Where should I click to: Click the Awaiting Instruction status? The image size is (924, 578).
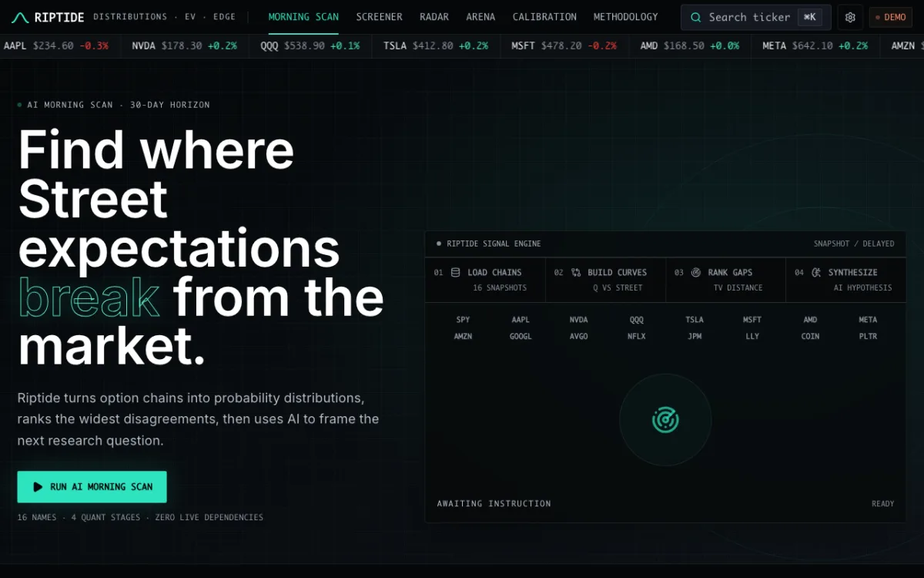point(494,504)
